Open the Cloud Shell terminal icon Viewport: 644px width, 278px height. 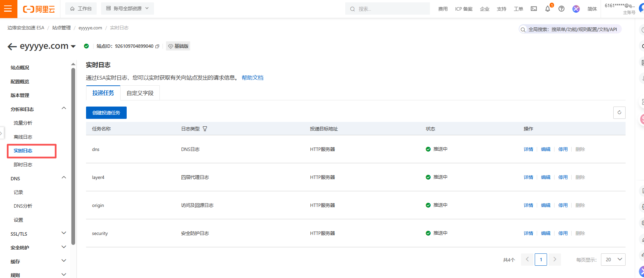(x=534, y=9)
